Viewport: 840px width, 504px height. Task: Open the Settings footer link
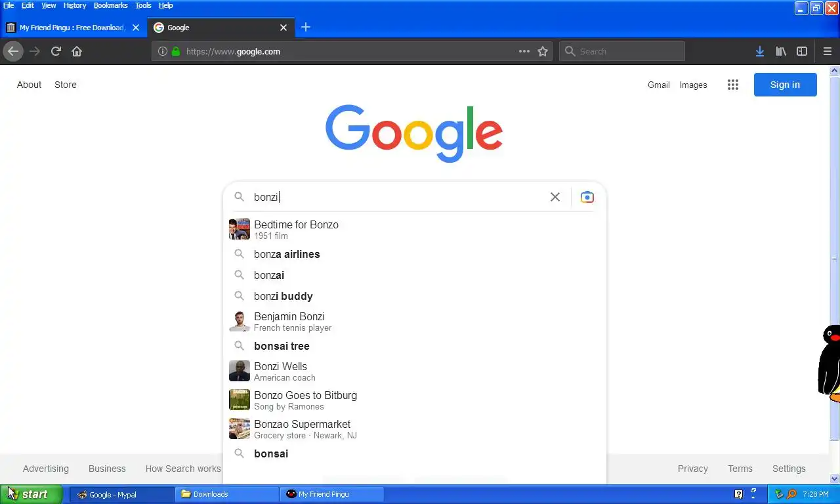pos(789,469)
